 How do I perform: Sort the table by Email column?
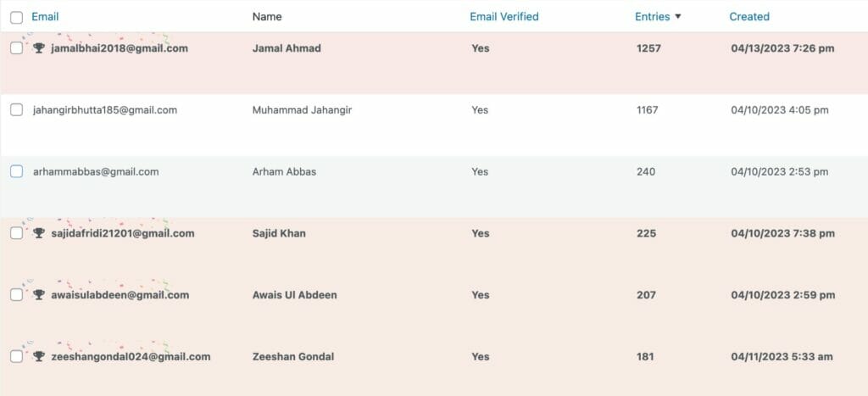pos(45,17)
